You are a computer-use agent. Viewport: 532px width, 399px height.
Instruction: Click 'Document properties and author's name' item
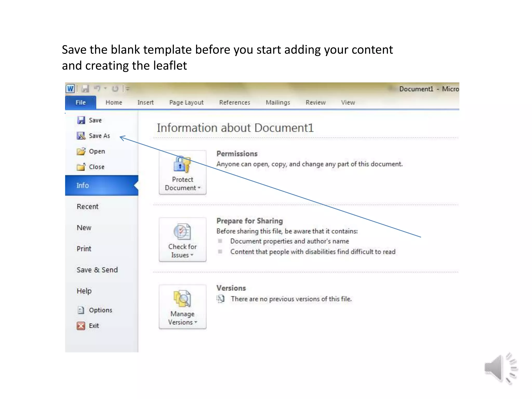(x=290, y=241)
